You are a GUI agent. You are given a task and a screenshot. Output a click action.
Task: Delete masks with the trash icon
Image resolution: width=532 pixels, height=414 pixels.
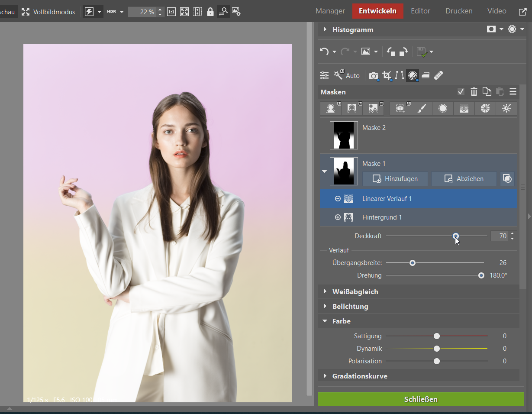474,91
